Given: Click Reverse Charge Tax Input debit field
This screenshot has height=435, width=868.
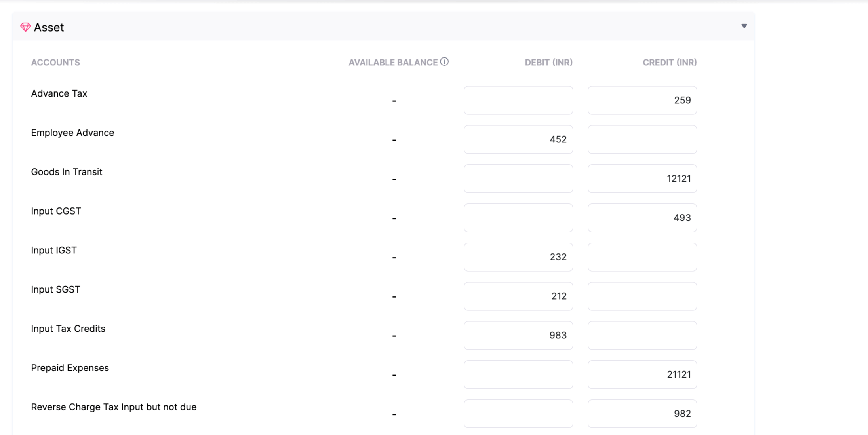Looking at the screenshot, I should click(518, 414).
